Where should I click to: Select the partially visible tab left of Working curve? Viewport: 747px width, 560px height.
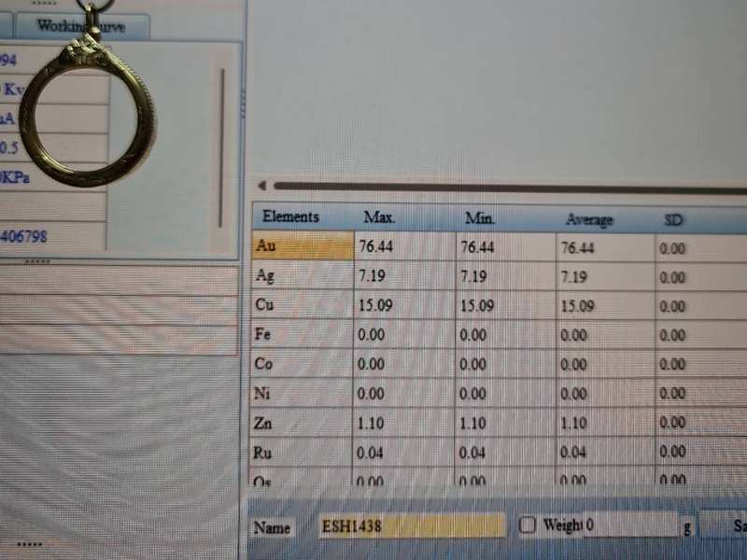[x=6, y=26]
